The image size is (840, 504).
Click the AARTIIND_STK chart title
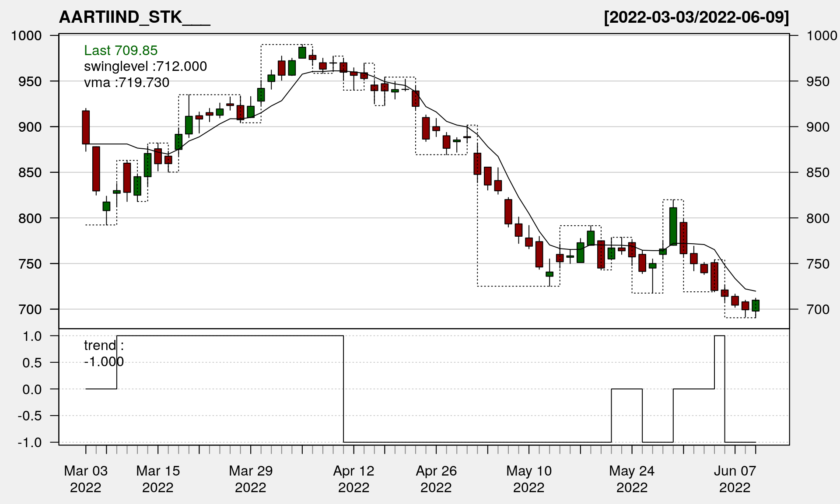[134, 17]
